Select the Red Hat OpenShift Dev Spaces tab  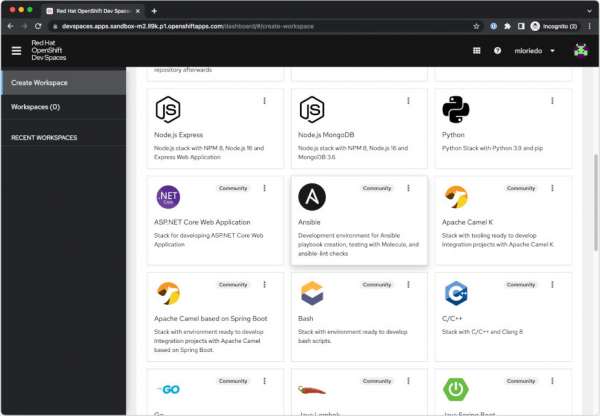coord(93,11)
